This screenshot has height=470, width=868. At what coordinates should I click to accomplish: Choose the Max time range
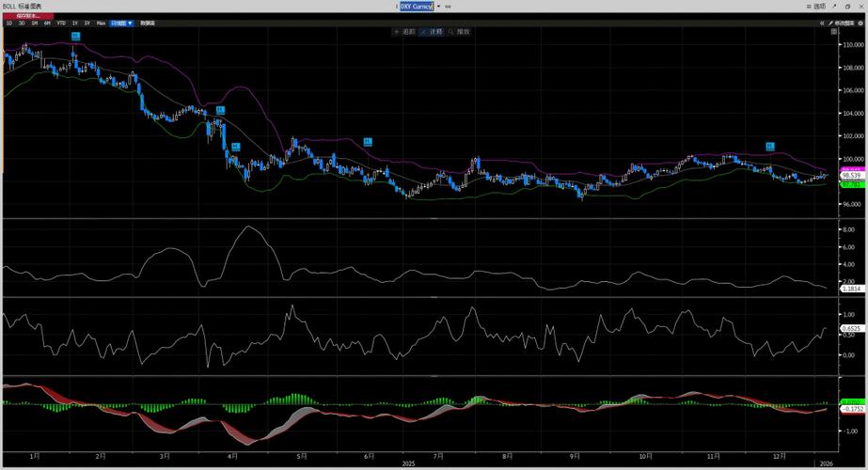[x=101, y=23]
